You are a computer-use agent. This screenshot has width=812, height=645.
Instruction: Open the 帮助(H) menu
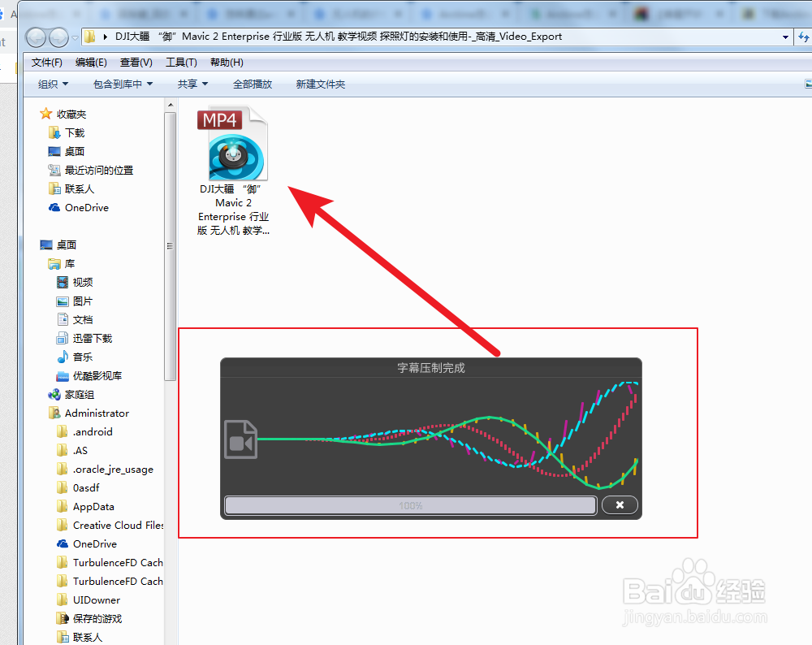(227, 63)
